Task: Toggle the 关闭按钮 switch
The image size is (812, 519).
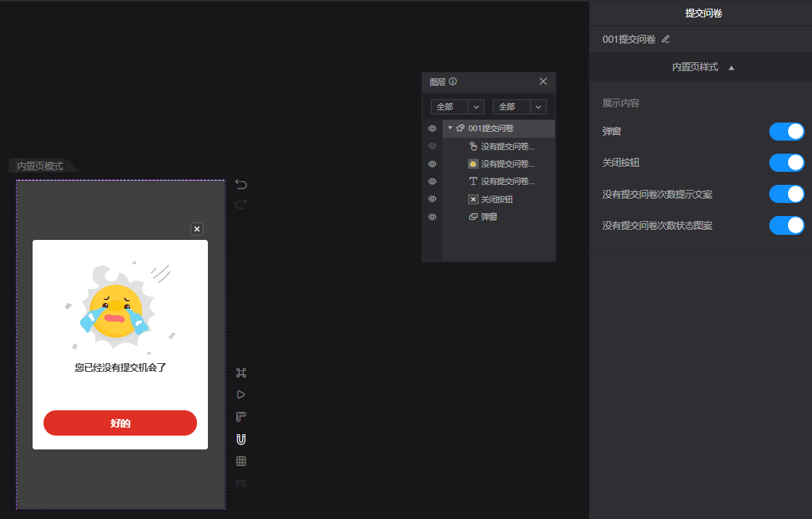Action: 787,162
